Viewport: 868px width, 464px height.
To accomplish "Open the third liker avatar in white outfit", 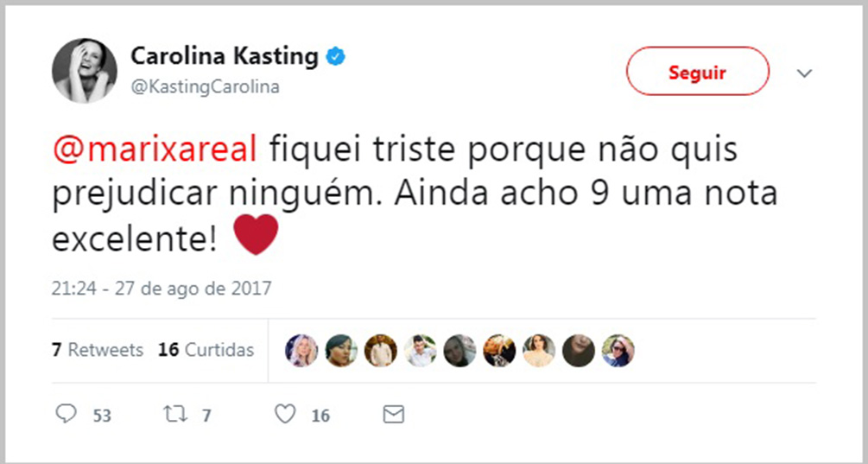I will [381, 350].
